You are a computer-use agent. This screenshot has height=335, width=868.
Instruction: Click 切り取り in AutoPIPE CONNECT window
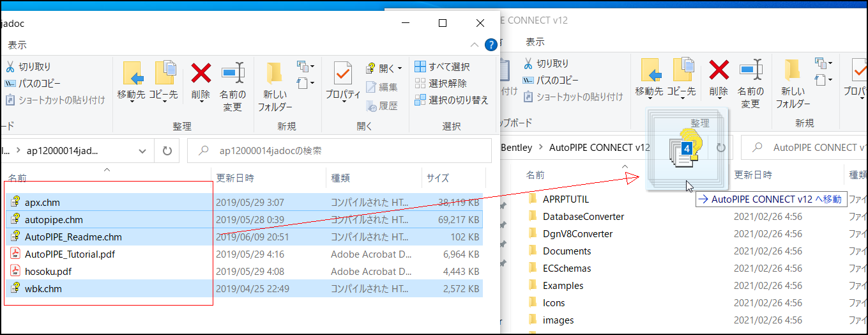click(x=546, y=63)
